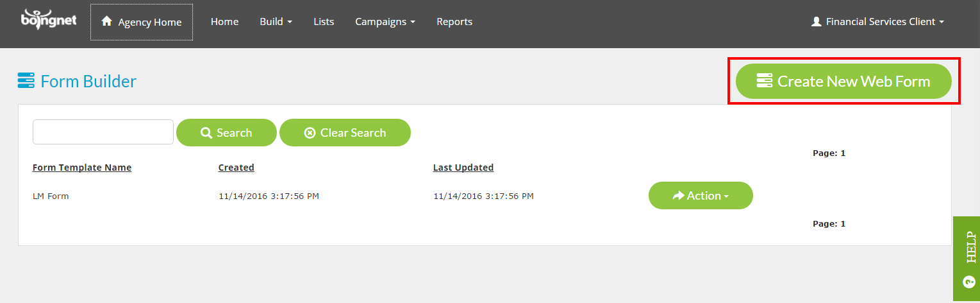
Task: Focus the form search text field
Action: point(103,132)
